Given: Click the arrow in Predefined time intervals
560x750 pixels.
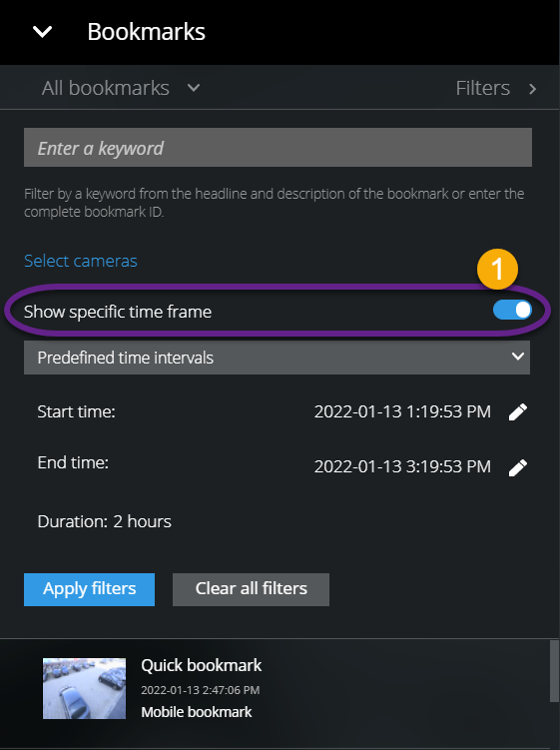Looking at the screenshot, I should coord(517,357).
